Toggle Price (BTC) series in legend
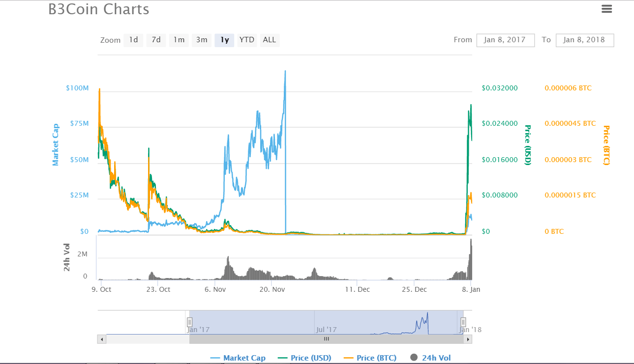 [x=370, y=358]
